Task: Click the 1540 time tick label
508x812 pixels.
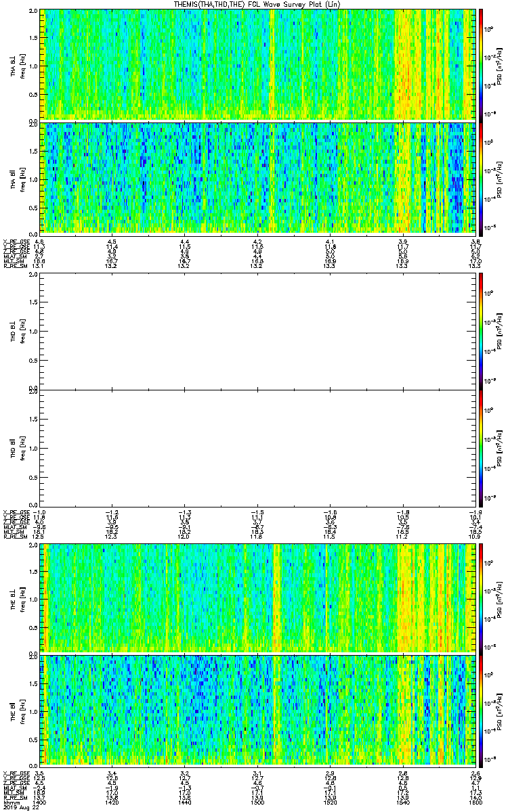Action: pos(403,803)
